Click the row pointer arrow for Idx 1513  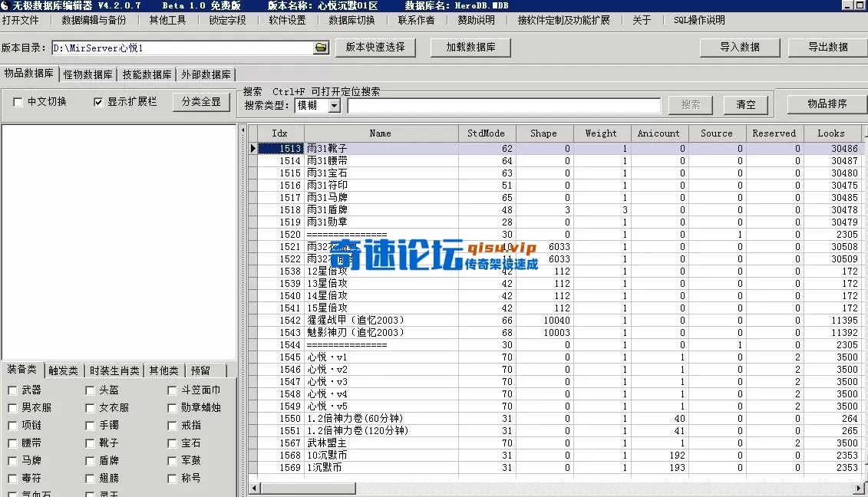coord(253,148)
